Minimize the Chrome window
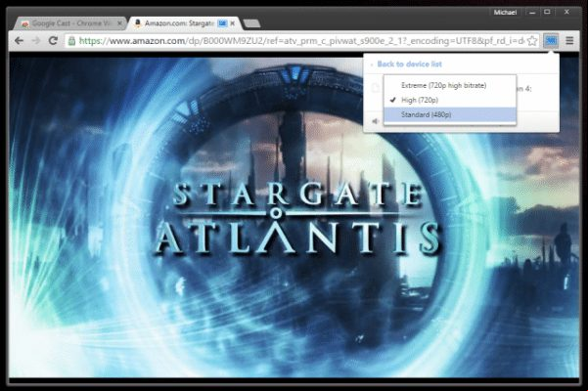Viewport: 588px width, 391px height. coord(532,13)
